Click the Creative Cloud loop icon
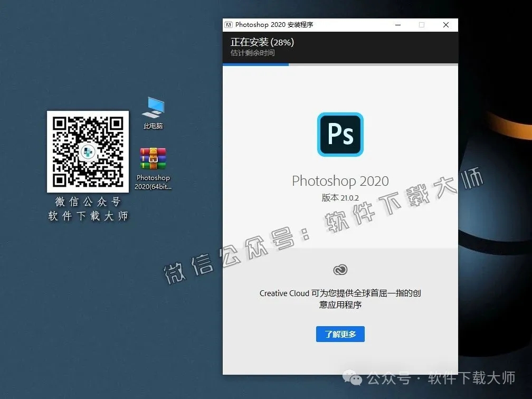This screenshot has height=399, width=532. pos(340,270)
